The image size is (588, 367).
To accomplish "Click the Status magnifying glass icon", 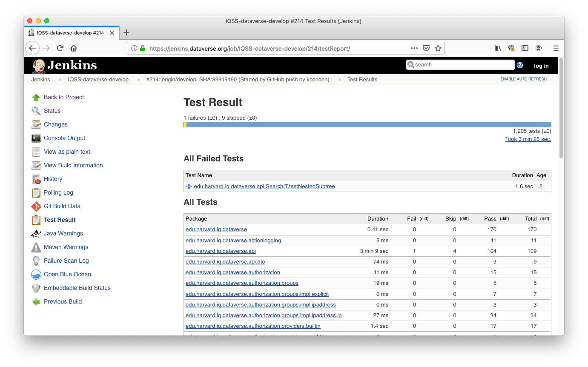I will (x=36, y=111).
